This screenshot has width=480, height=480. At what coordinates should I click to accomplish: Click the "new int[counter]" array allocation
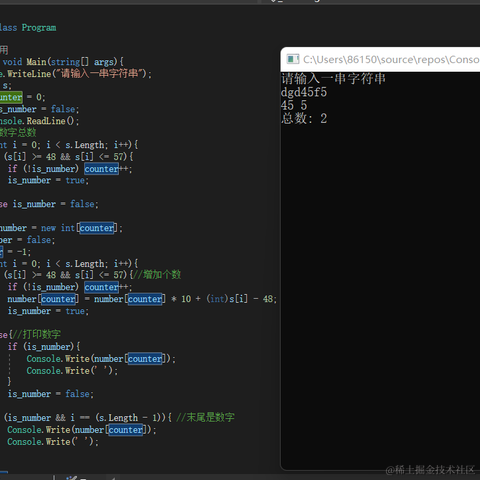(x=79, y=228)
